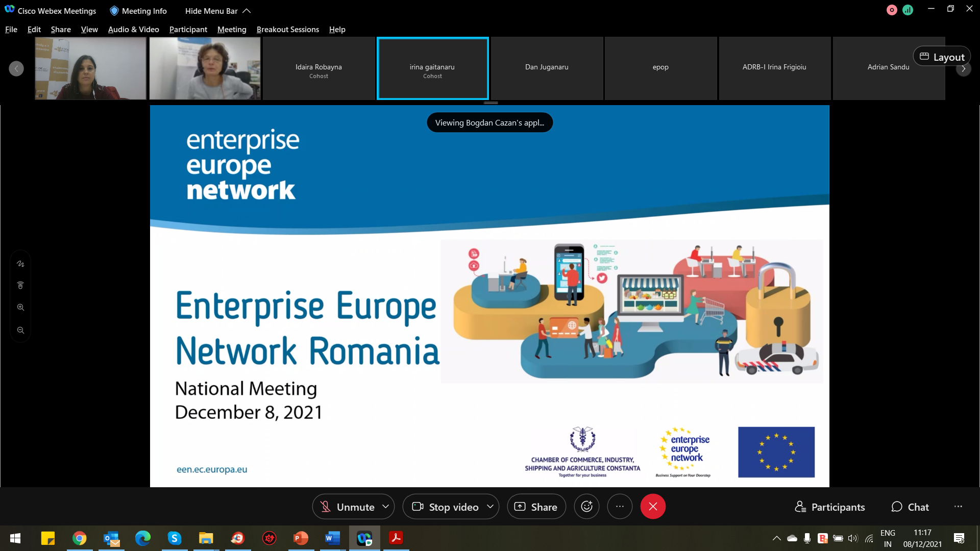Leave meeting with red X button

point(653,507)
